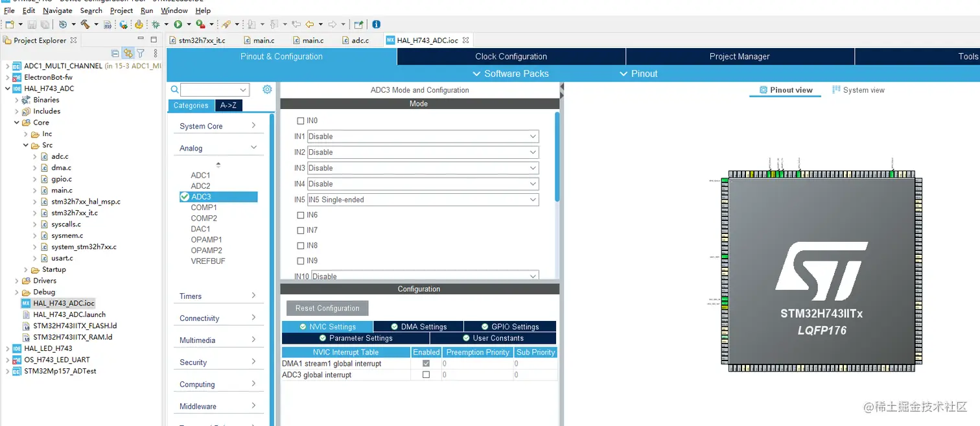Enable the IN9 checkbox

point(300,261)
